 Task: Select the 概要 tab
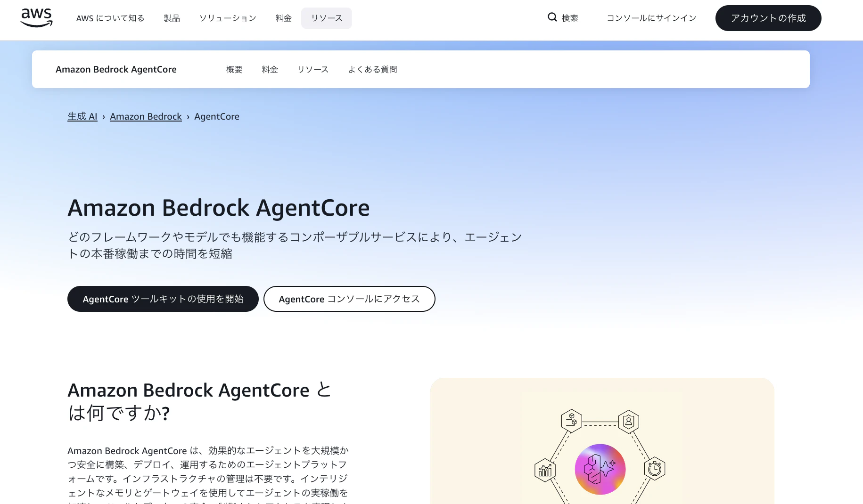[x=234, y=69]
